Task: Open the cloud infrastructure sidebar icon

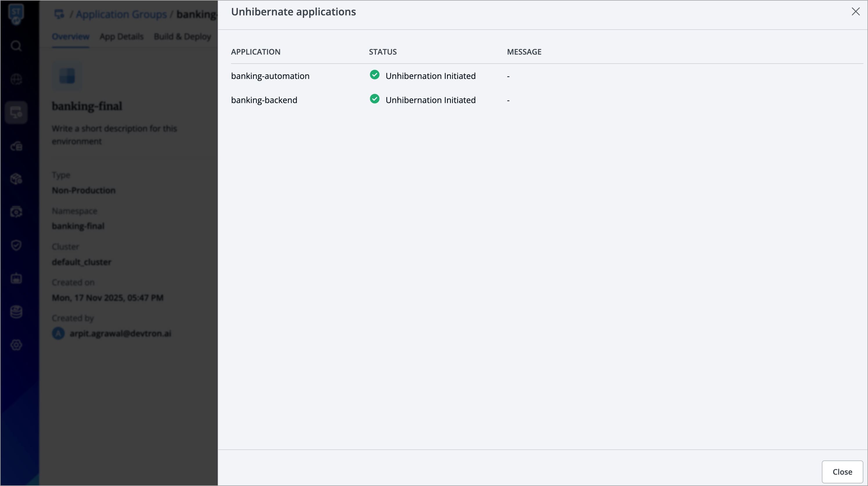Action: 16,146
